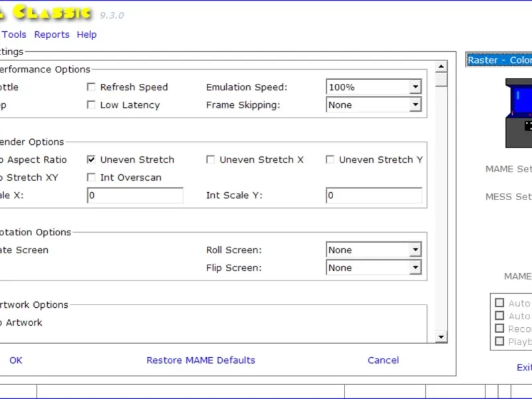Enable the Refresh Speed checkbox

tap(91, 87)
